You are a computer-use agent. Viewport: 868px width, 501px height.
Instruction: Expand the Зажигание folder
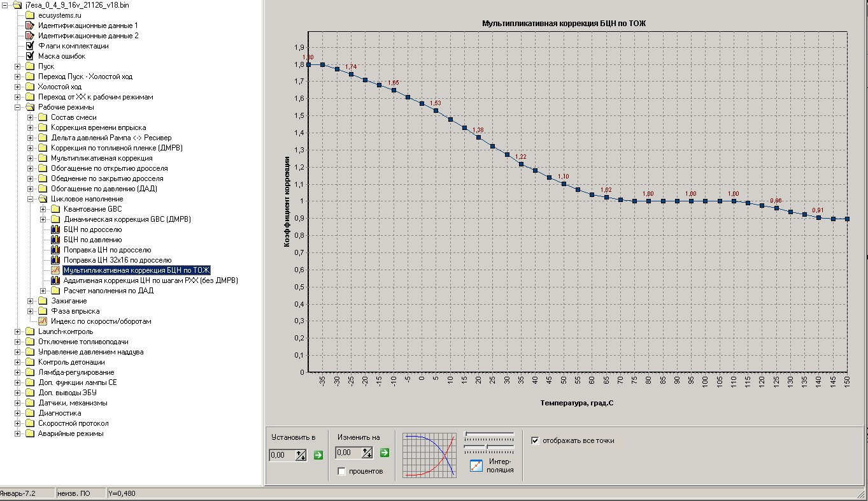click(x=31, y=301)
